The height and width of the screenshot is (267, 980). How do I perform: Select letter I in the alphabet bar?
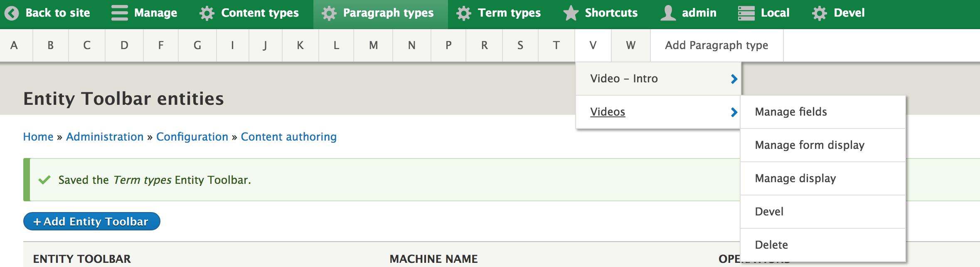(x=233, y=45)
